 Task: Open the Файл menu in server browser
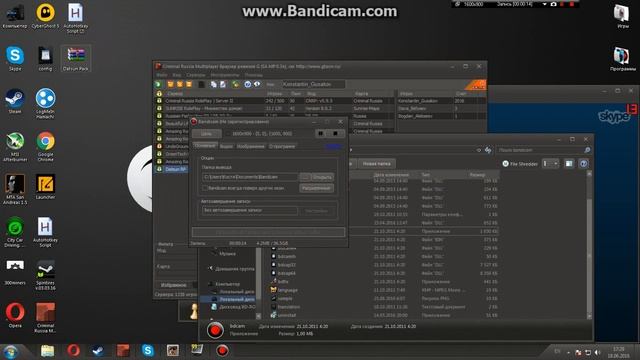tap(162, 75)
